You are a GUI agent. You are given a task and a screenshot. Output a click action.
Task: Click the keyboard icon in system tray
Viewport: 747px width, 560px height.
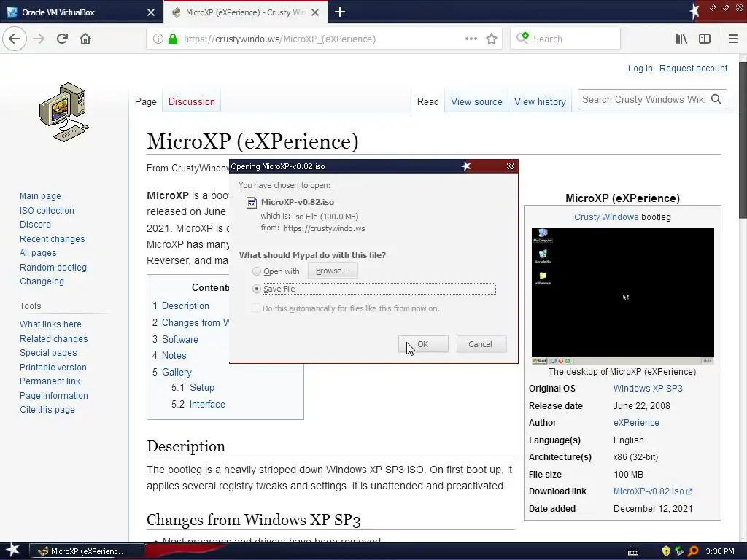click(x=633, y=552)
